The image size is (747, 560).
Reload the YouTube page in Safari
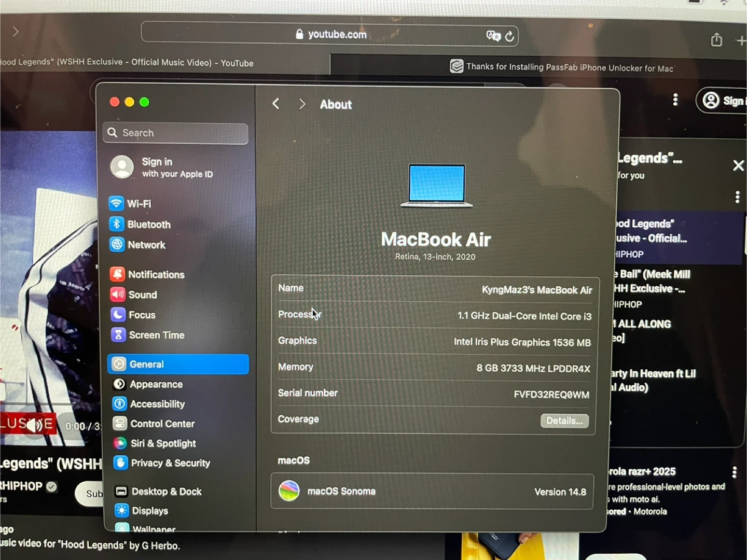click(509, 36)
